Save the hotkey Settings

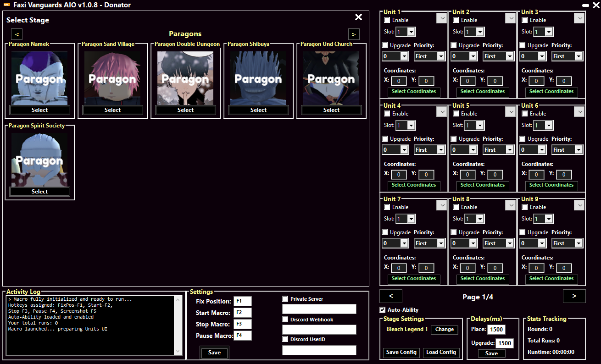214,353
